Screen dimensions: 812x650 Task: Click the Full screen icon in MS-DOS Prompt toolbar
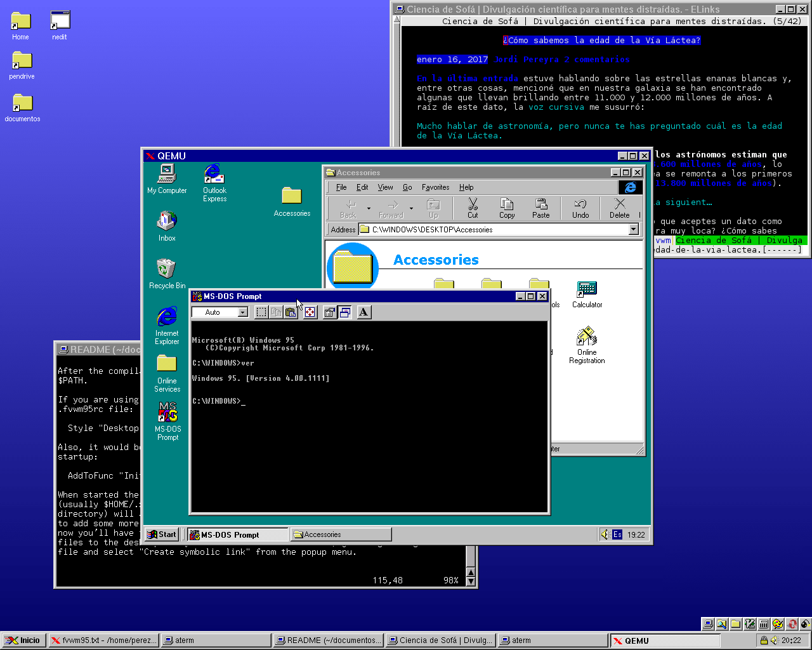[310, 312]
